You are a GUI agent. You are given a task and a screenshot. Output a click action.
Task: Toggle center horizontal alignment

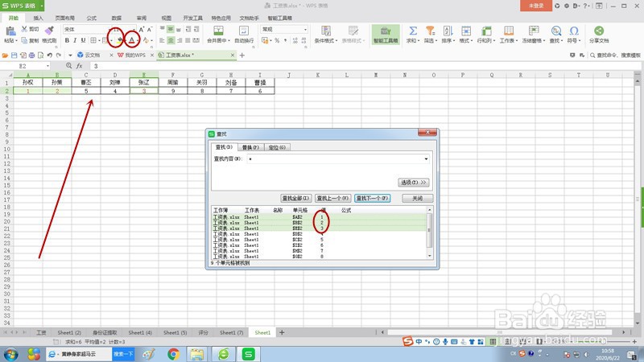pos(171,40)
